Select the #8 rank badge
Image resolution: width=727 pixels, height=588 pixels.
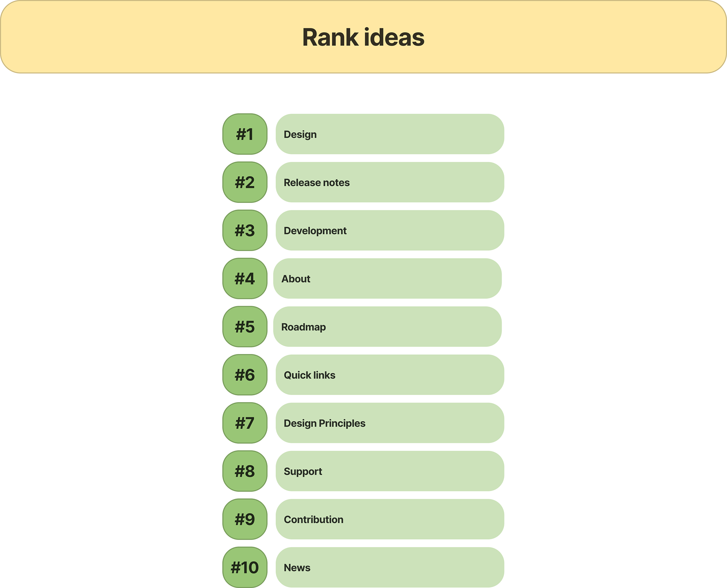(x=245, y=471)
